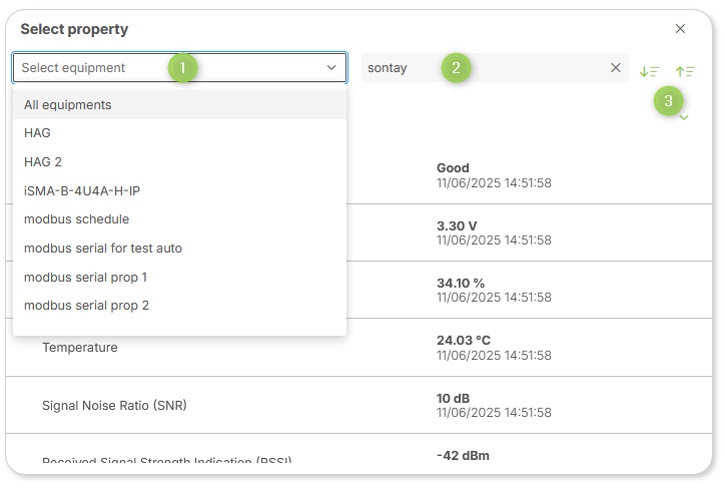Select Signal Noise Ratio (SNR) property

click(359, 405)
